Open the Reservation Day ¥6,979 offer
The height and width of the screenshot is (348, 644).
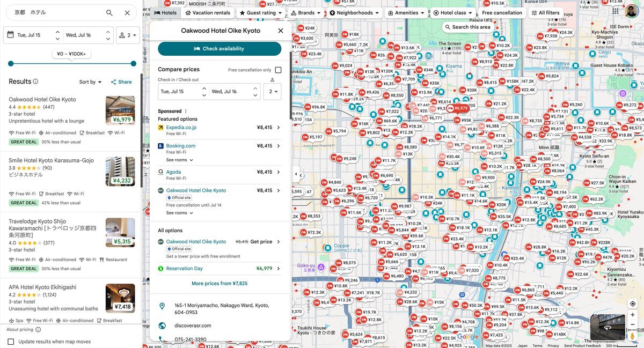(219, 269)
